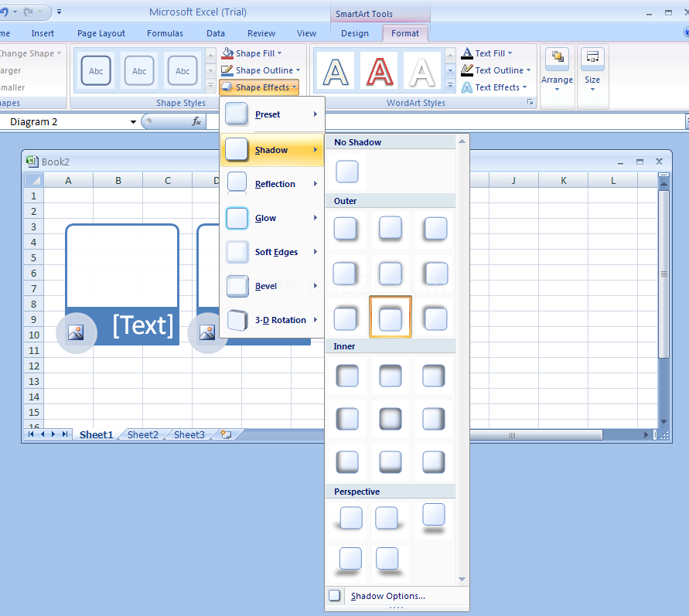Select first Inner shadow preset
The height and width of the screenshot is (616, 689).
(x=347, y=376)
